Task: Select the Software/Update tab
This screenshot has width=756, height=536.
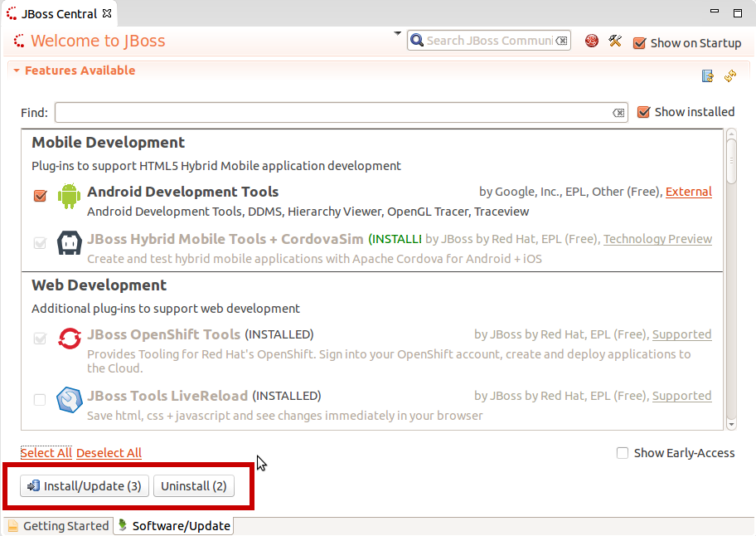Action: click(174, 526)
